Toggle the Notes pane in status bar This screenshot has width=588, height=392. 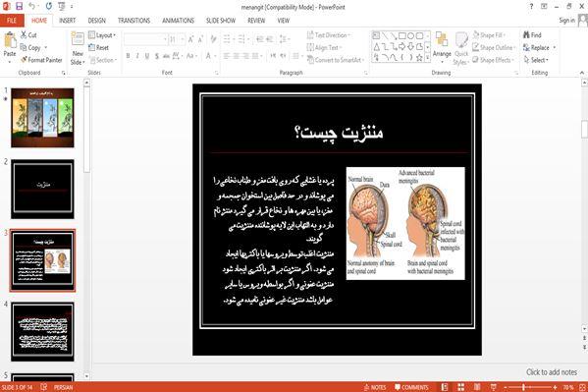pos(375,387)
